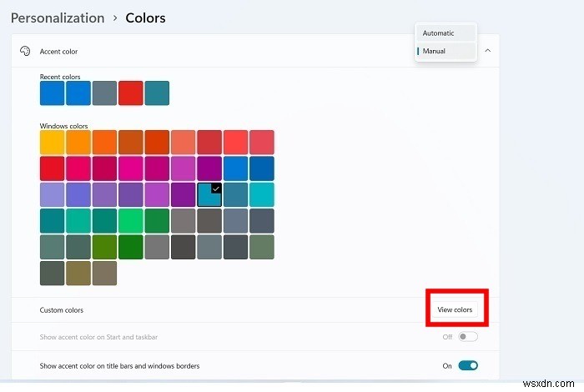Choose the bright green Windows color swatch
584x392 pixels.
pyautogui.click(x=131, y=221)
